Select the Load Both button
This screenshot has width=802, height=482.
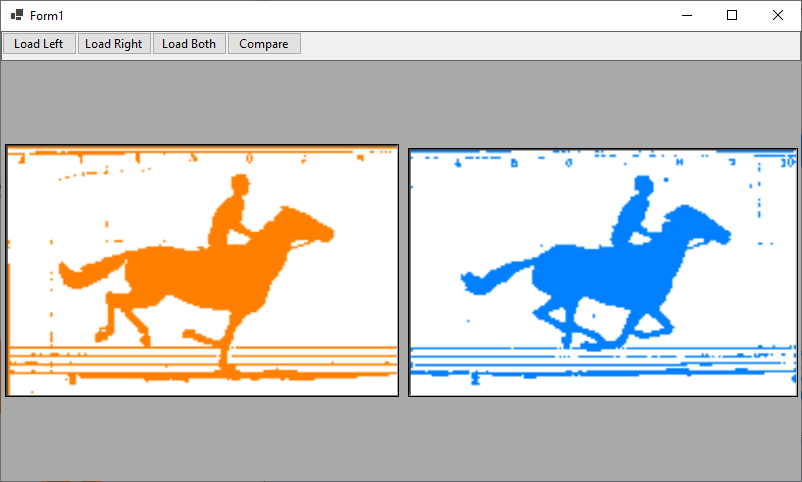(189, 44)
